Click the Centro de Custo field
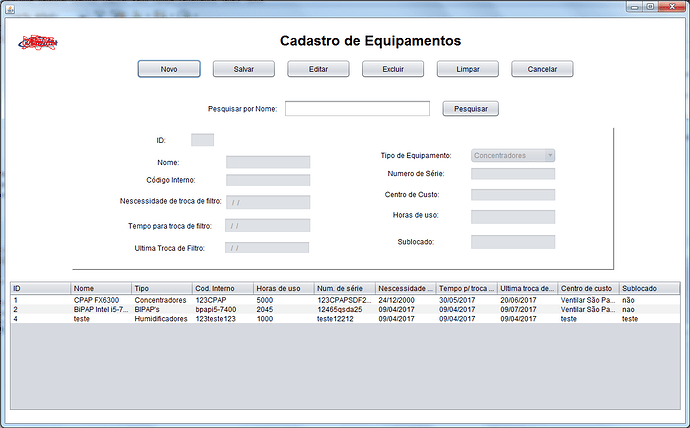 tap(512, 194)
